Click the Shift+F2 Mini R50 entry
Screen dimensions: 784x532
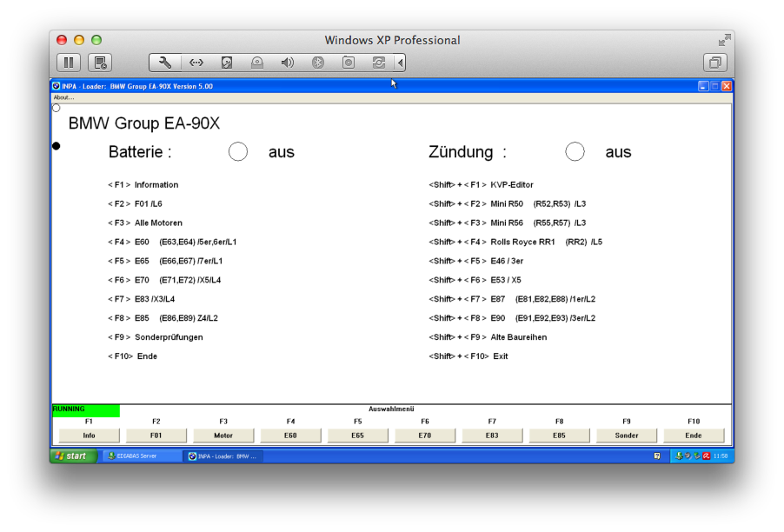tap(508, 204)
